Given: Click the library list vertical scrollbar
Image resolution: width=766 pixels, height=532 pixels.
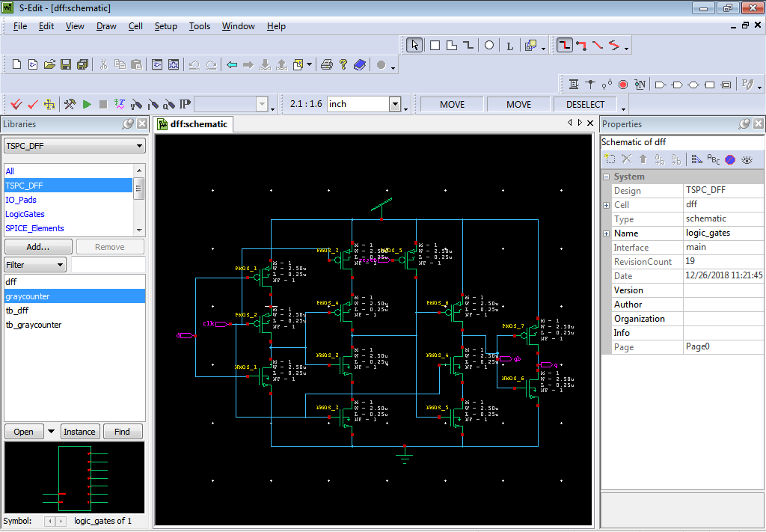Looking at the screenshot, I should coord(139,201).
